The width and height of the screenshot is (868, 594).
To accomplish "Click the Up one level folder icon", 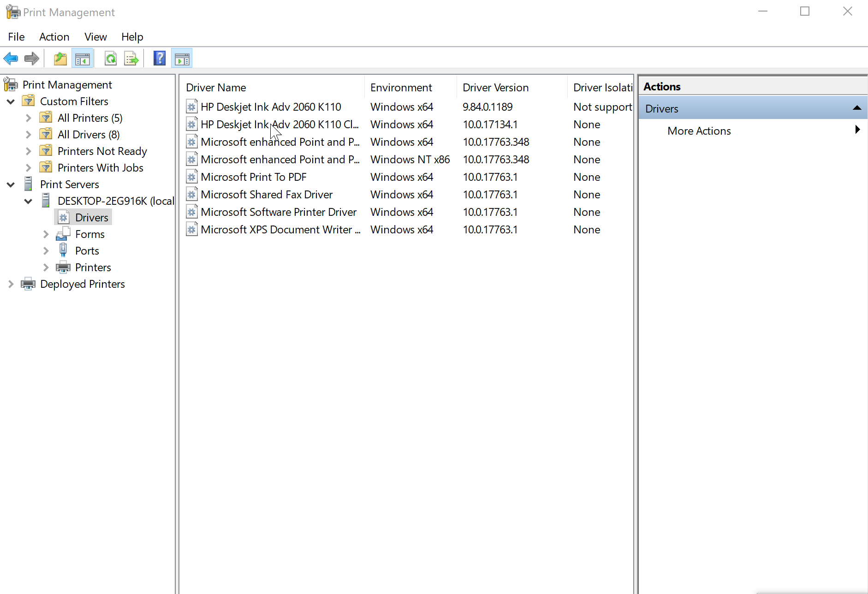I will coord(60,59).
